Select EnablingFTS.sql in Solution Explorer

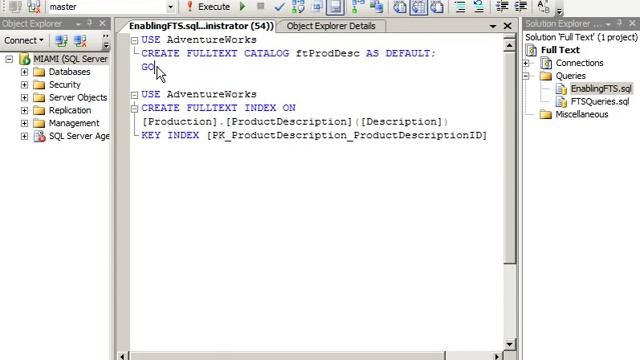(x=601, y=89)
